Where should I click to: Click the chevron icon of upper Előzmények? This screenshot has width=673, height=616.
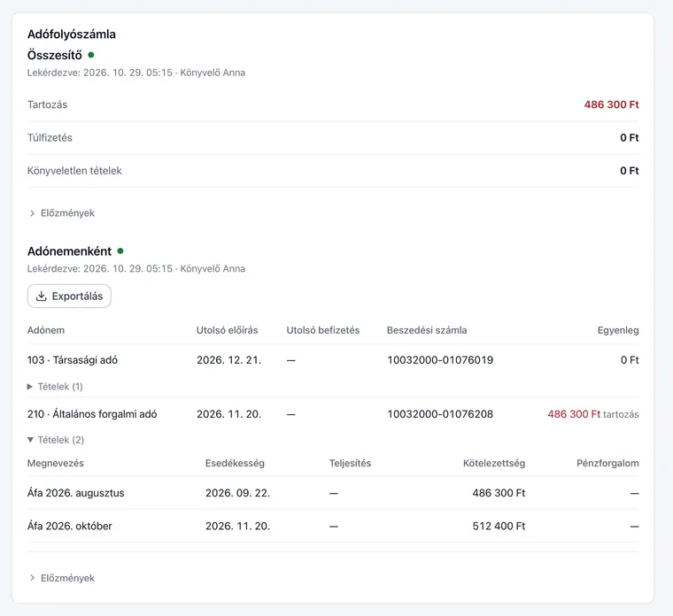[32, 213]
